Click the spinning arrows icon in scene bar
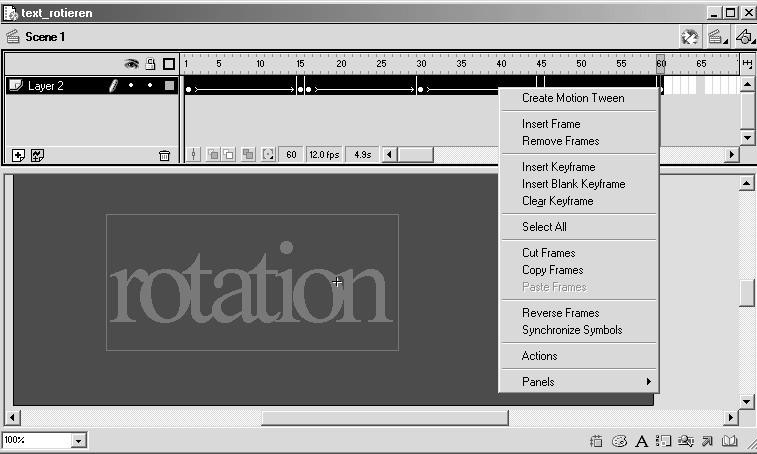Viewport: 757px width, 454px height. 690,37
